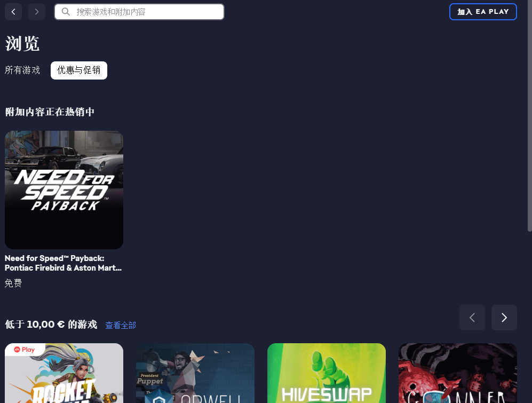Viewport: 532px width, 403px height.
Task: Select the 优惠与促销 tab
Action: (79, 70)
